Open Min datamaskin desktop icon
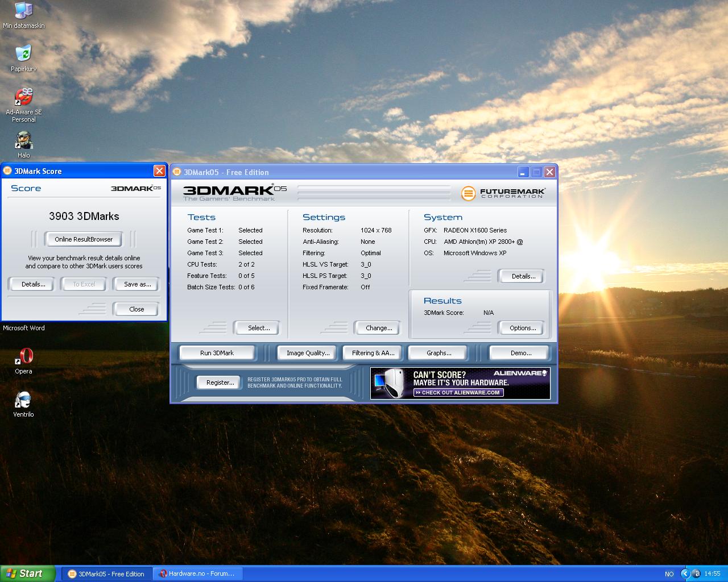Viewport: 728px width, 582px height. [x=23, y=15]
